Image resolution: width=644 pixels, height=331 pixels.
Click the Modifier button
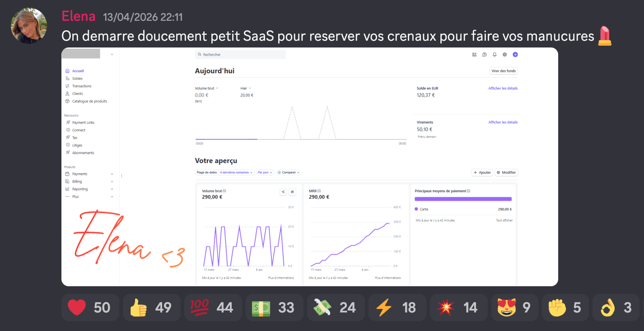pyautogui.click(x=506, y=172)
